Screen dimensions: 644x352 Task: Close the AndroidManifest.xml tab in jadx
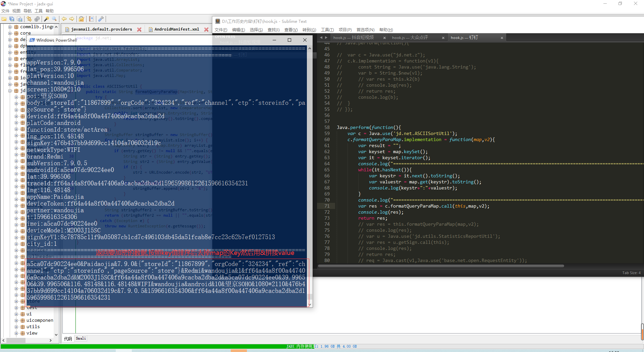206,30
